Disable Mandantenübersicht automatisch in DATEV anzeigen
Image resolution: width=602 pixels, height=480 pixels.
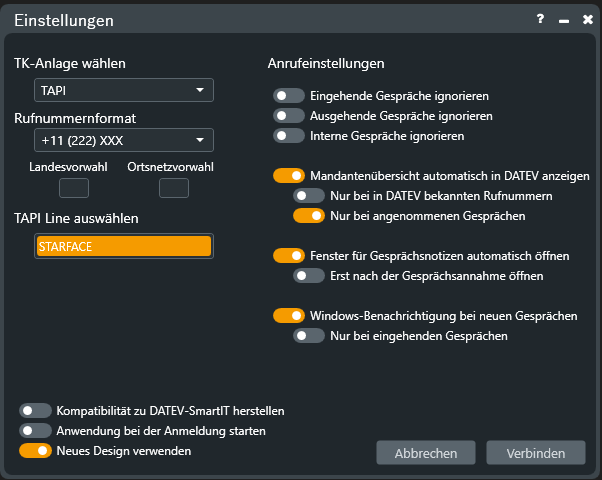[289, 175]
